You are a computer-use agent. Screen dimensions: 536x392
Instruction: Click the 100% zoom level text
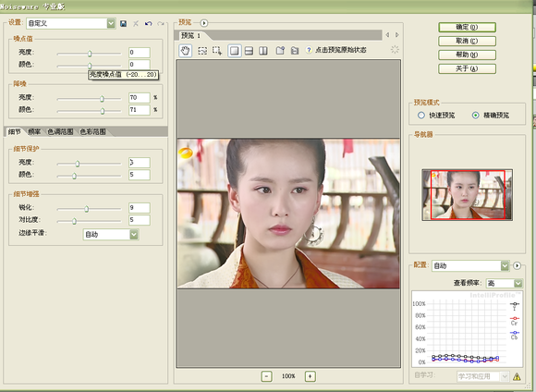(288, 376)
